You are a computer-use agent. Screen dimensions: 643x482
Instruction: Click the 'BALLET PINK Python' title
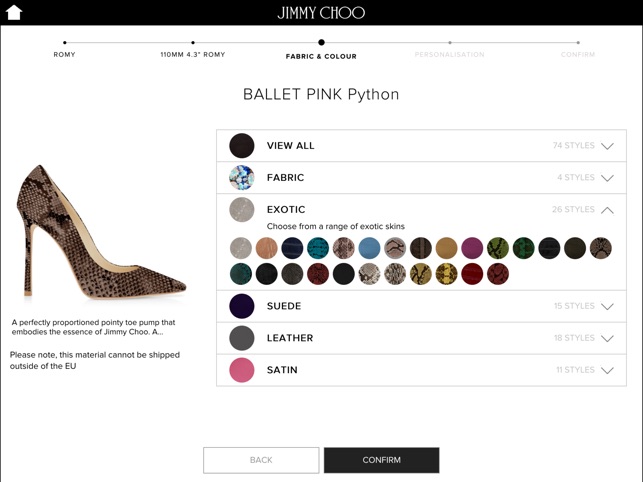tap(321, 94)
